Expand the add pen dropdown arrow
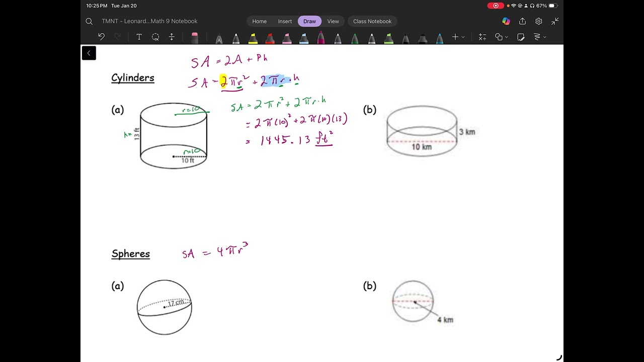 click(463, 37)
